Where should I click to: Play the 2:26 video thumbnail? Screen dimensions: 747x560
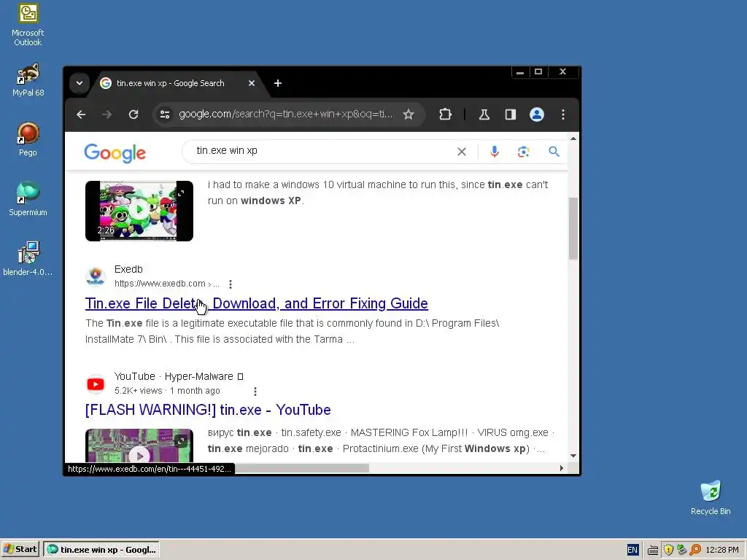[x=139, y=211]
